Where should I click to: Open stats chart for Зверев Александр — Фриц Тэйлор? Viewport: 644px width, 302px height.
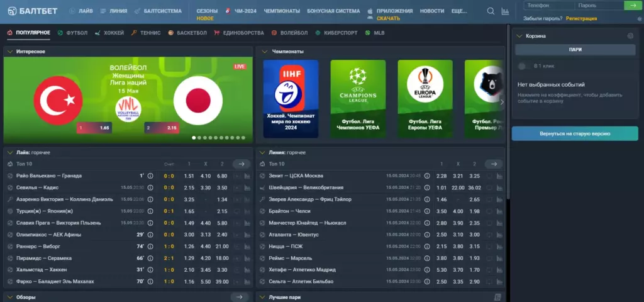(x=499, y=199)
